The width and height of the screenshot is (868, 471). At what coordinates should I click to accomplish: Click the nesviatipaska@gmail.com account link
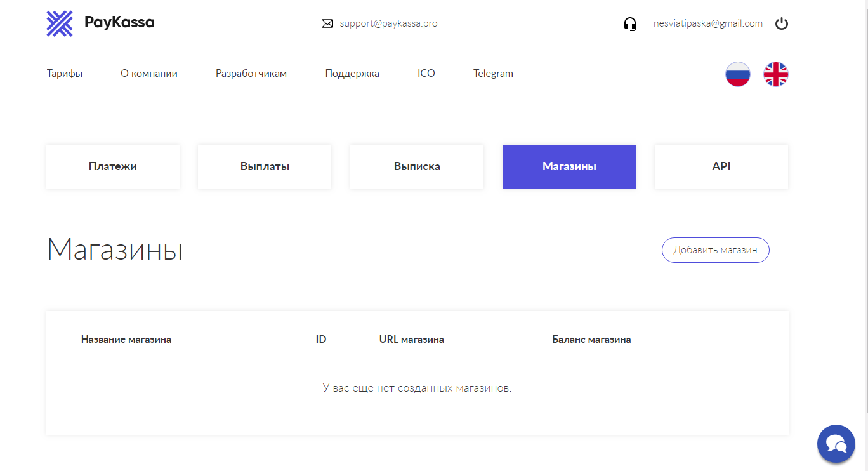point(708,23)
